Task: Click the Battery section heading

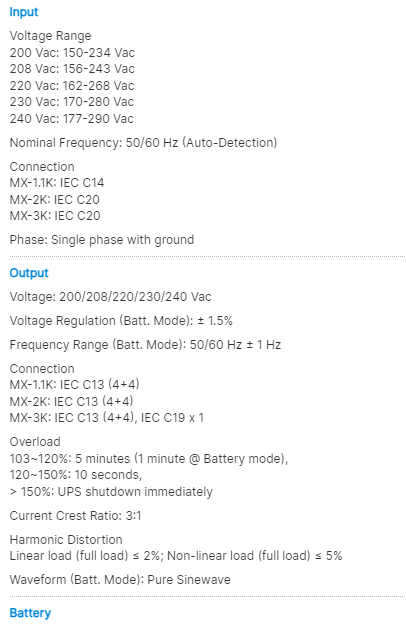Action: tap(30, 613)
